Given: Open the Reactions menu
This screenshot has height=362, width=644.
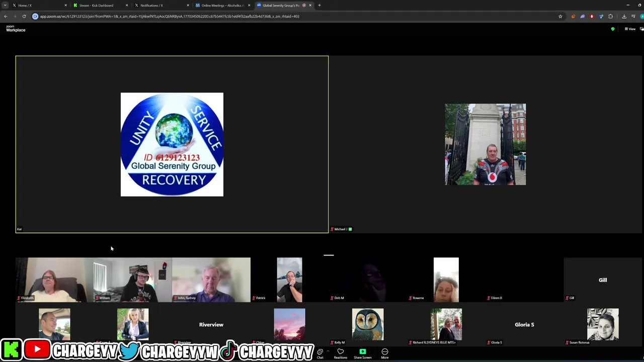Looking at the screenshot, I should (x=341, y=353).
